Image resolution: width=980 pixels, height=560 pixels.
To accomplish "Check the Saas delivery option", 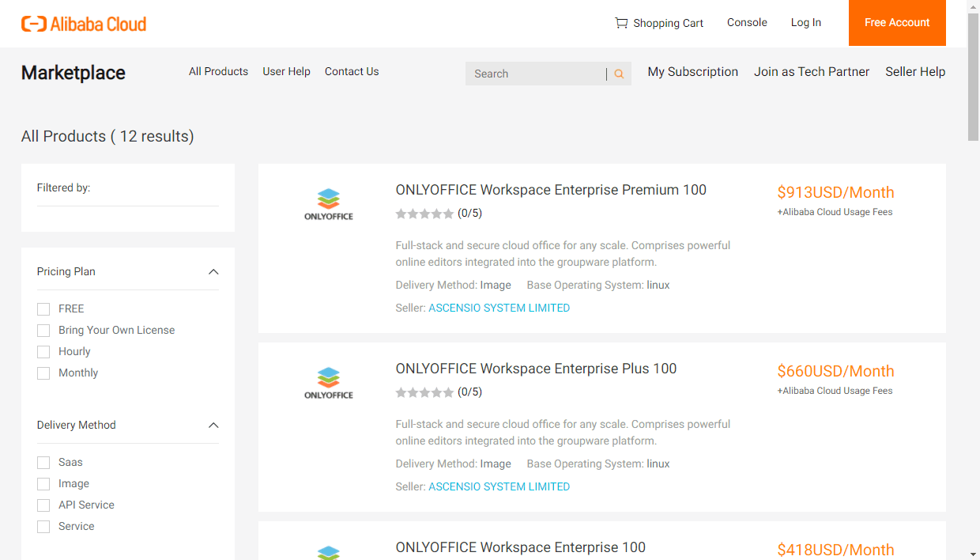I will pyautogui.click(x=43, y=462).
